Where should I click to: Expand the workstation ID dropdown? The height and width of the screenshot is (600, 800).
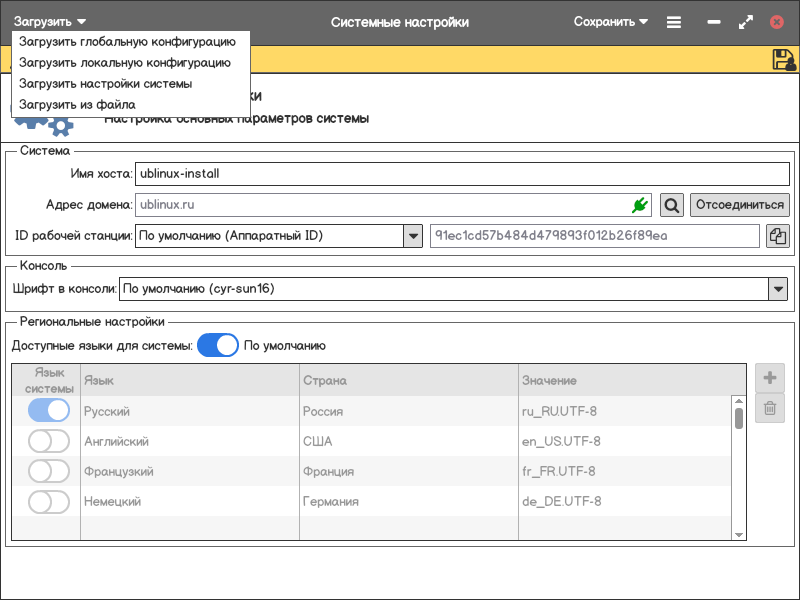412,236
